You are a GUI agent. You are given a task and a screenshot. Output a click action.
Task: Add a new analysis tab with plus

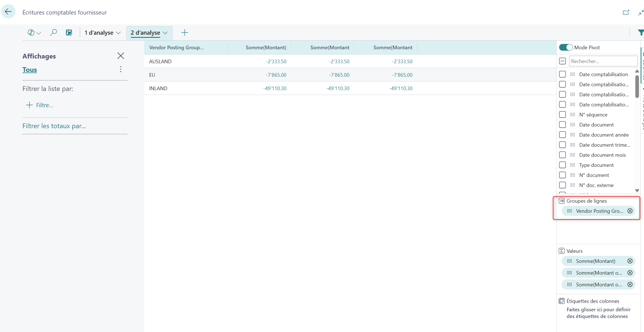185,32
